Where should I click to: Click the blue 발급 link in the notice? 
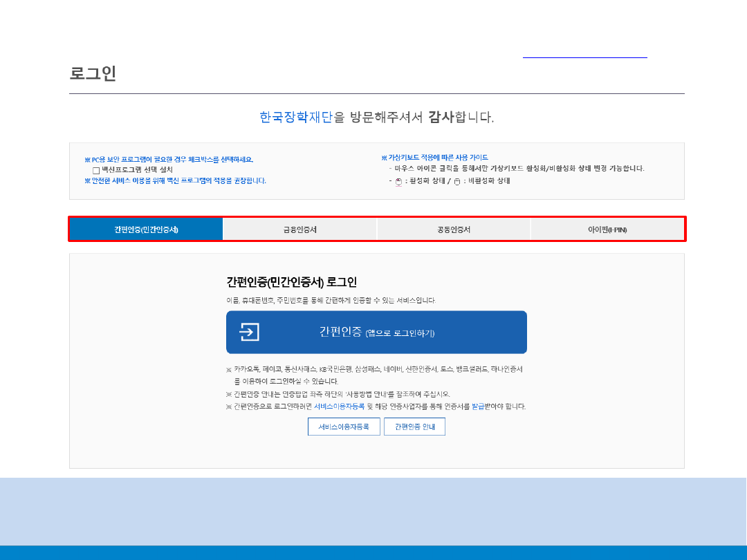(478, 407)
